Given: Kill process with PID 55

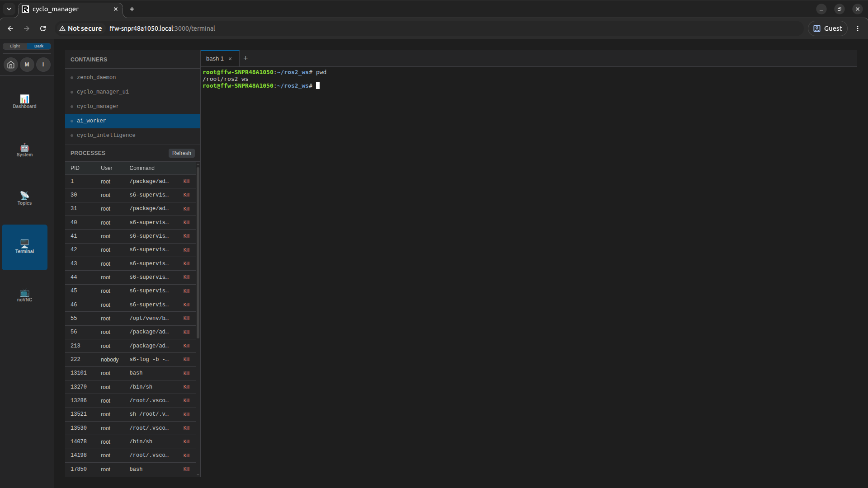Looking at the screenshot, I should [x=186, y=319].
